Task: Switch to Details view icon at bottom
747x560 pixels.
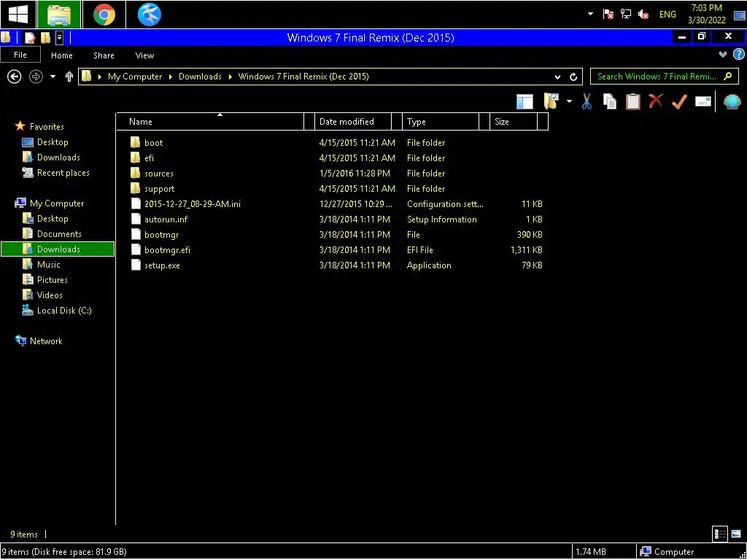Action: pyautogui.click(x=719, y=534)
